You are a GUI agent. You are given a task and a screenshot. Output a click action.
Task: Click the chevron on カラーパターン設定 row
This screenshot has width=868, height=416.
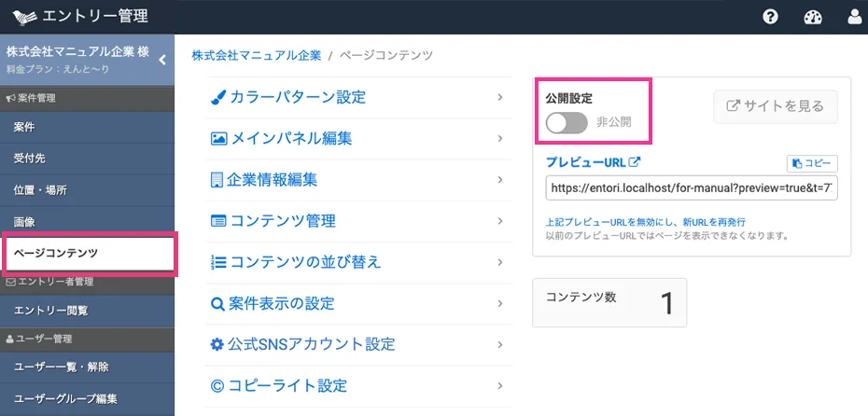pos(500,97)
